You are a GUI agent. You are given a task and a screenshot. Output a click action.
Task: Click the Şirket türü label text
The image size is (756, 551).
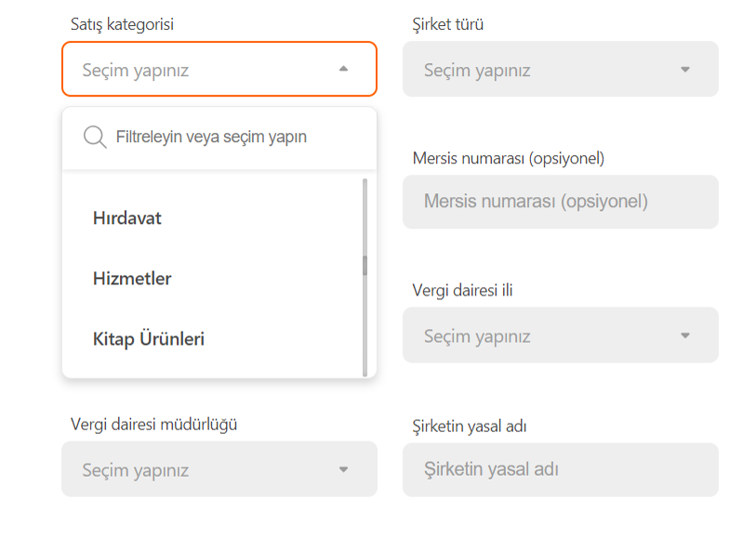[x=448, y=24]
